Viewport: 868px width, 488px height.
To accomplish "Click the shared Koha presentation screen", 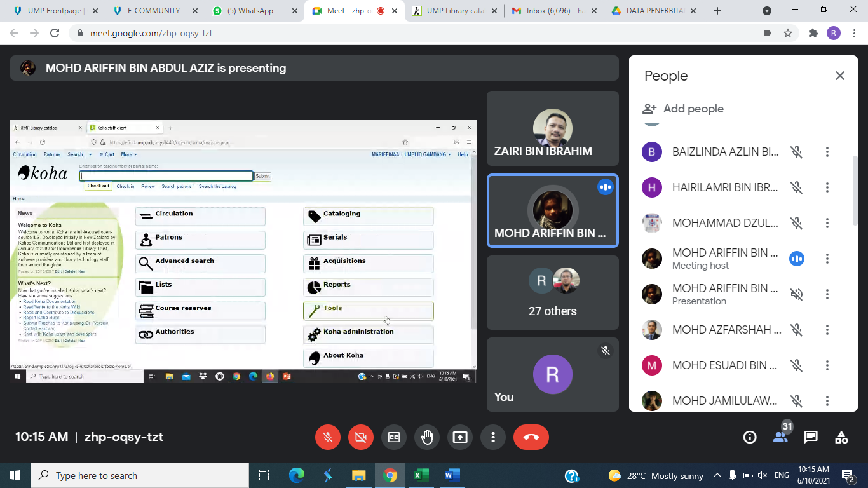I will (243, 251).
